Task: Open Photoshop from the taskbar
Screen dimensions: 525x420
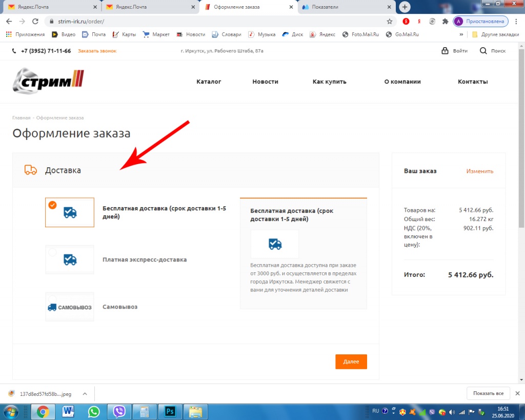Action: 170,411
